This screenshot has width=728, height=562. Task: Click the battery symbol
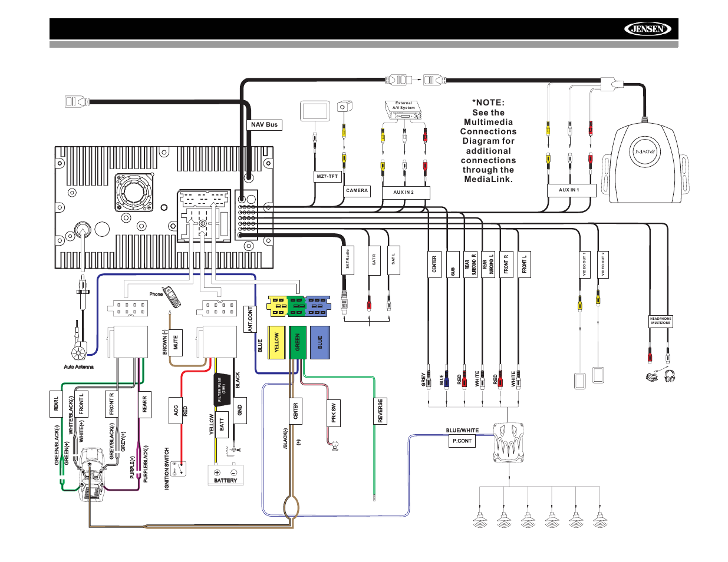[x=226, y=475]
